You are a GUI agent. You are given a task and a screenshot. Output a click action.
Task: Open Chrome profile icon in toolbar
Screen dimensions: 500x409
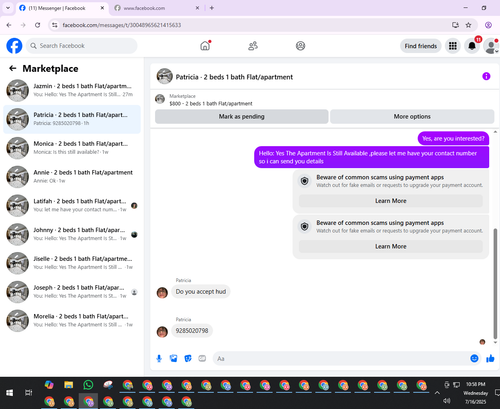coord(488,25)
